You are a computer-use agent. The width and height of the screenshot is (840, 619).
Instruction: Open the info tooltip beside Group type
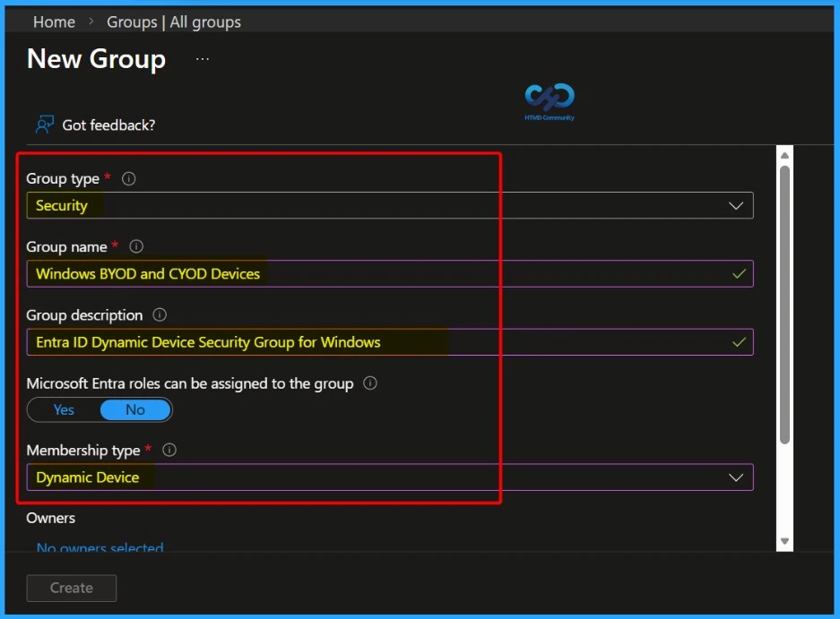[x=128, y=178]
